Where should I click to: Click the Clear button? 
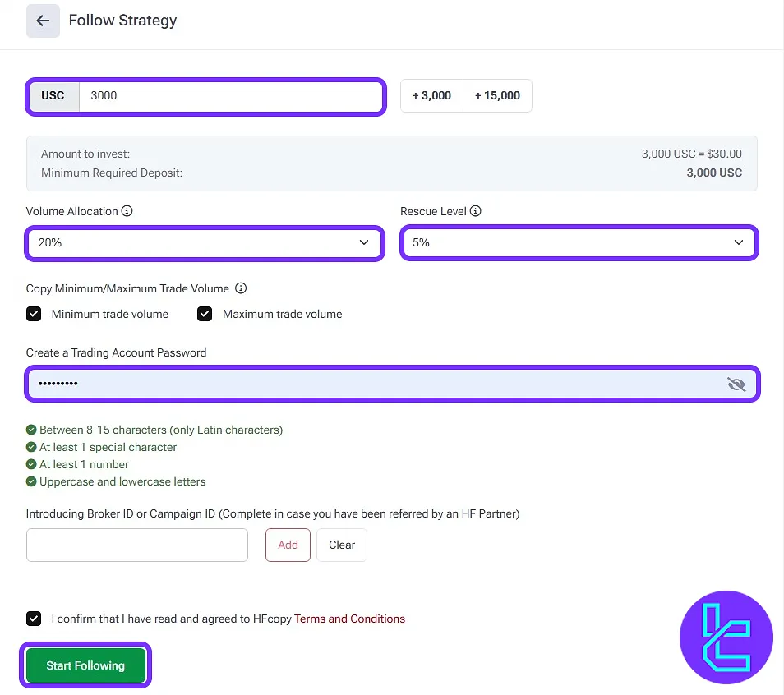(x=342, y=545)
